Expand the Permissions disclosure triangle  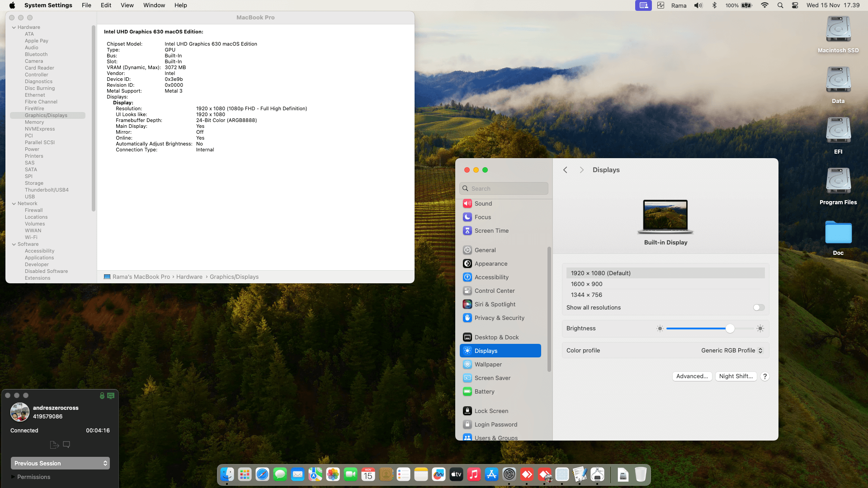(x=13, y=477)
